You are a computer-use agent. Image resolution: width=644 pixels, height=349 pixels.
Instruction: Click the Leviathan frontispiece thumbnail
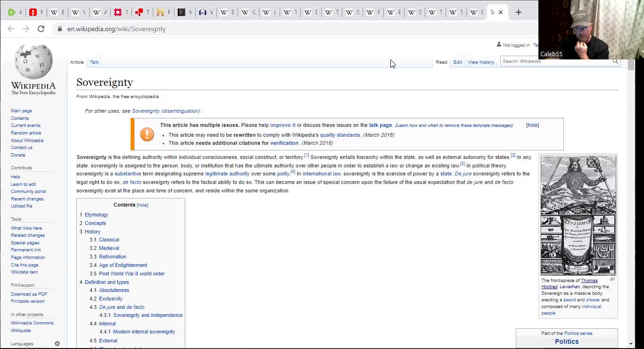tap(578, 215)
